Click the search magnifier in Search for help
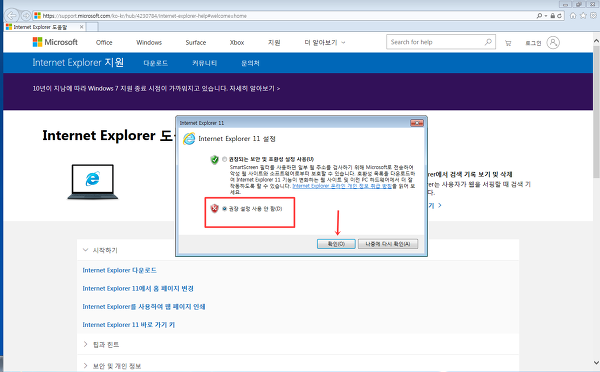Image resolution: width=600 pixels, height=372 pixels. click(x=488, y=42)
